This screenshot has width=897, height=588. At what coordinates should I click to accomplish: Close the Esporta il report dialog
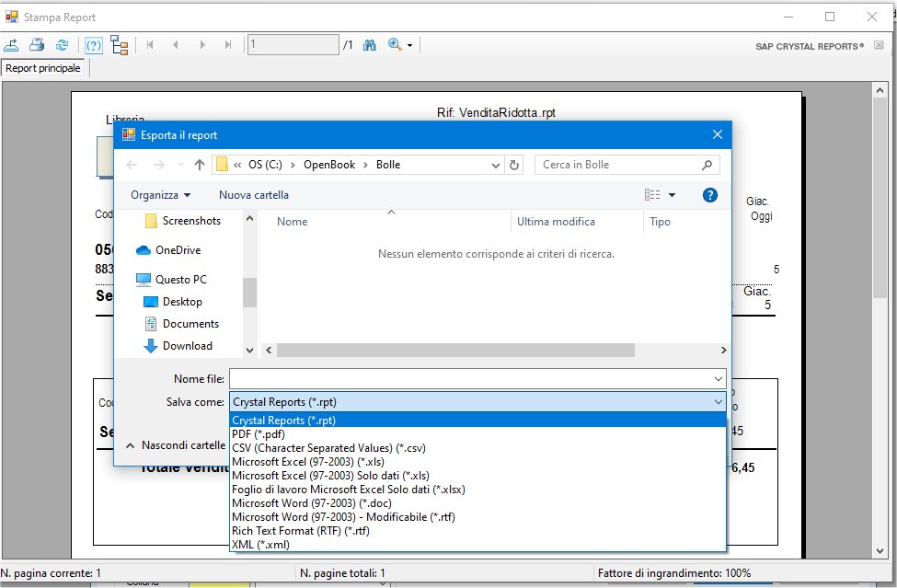pyautogui.click(x=718, y=134)
